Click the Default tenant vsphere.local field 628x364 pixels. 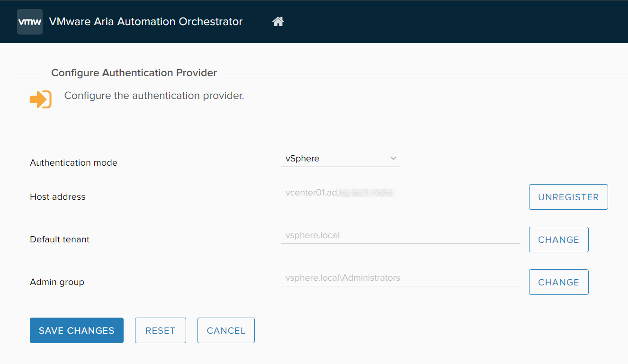click(400, 235)
